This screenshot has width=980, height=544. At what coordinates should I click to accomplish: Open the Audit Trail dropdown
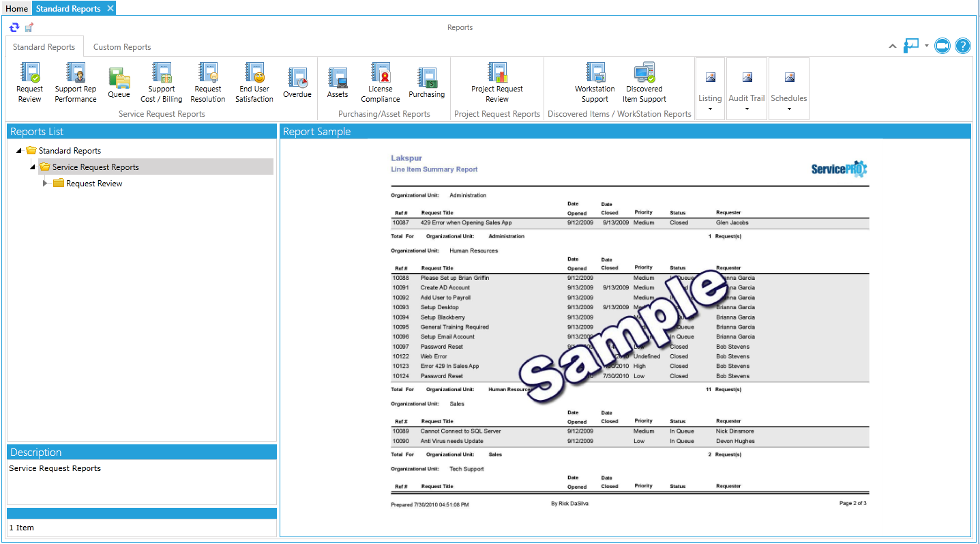click(x=747, y=89)
